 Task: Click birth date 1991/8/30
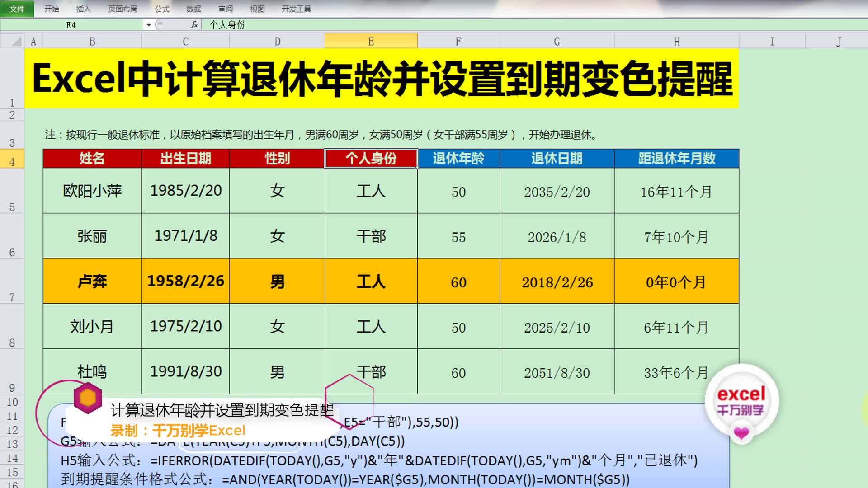click(x=185, y=371)
